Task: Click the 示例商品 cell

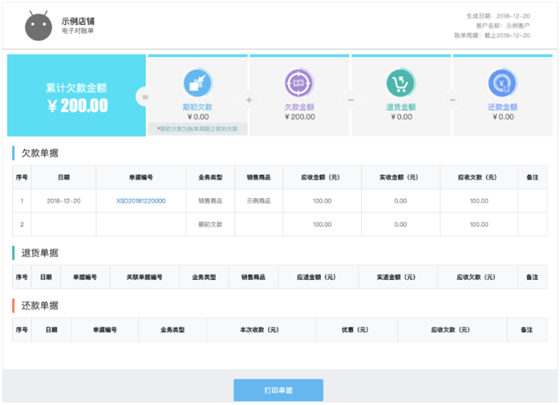Action: pyautogui.click(x=259, y=201)
